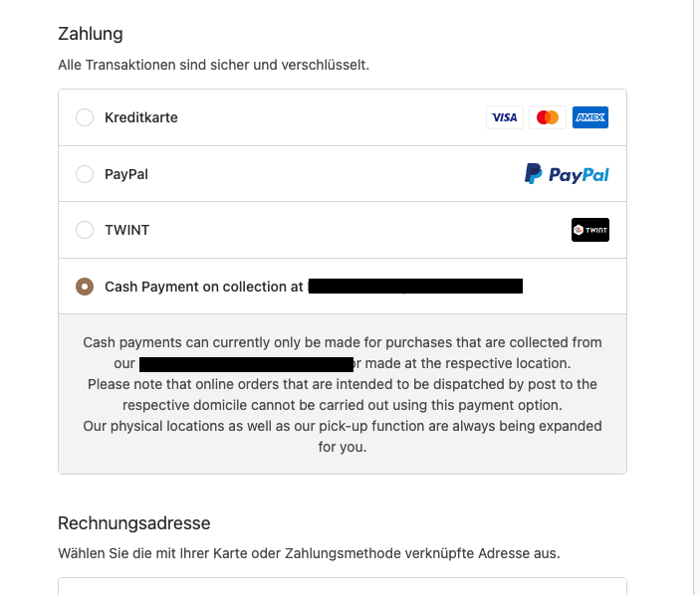Viewport: 700px width, 595px height.
Task: Click the TWINT payment method label
Action: click(127, 230)
